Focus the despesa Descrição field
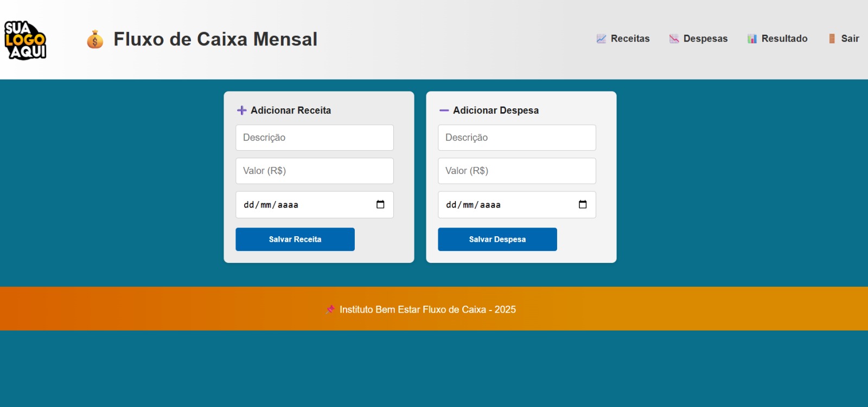Image resolution: width=868 pixels, height=407 pixels. [x=516, y=138]
